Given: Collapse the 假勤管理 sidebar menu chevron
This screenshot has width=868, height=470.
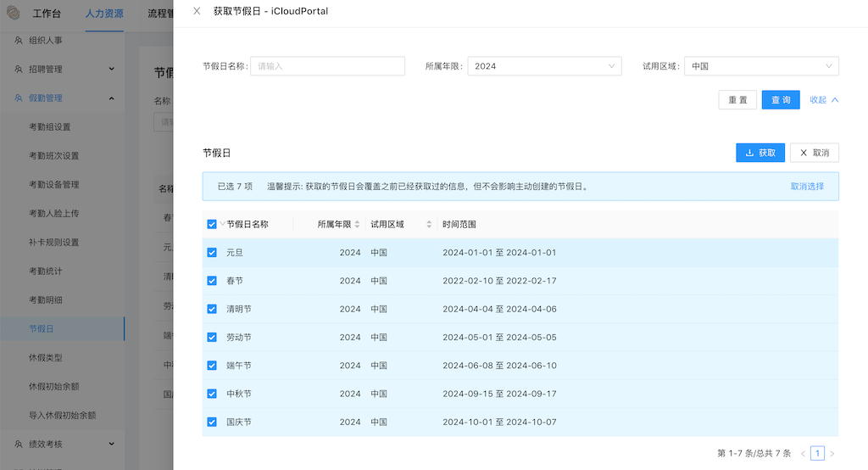Looking at the screenshot, I should tap(111, 98).
